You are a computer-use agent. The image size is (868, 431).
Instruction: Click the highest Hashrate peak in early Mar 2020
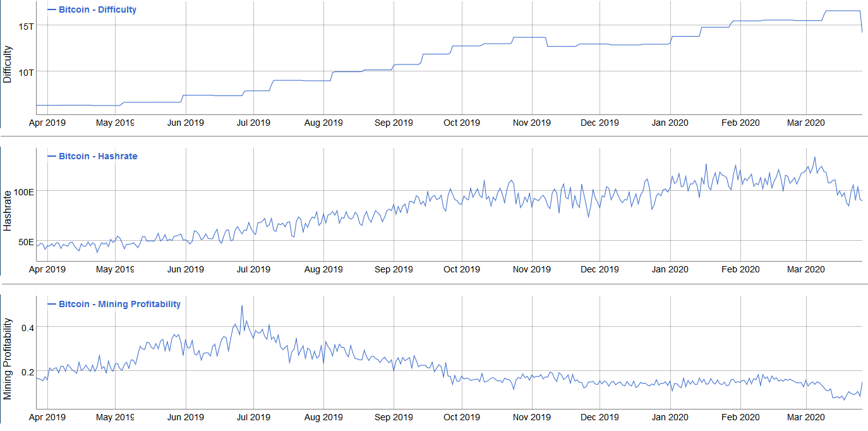click(815, 157)
